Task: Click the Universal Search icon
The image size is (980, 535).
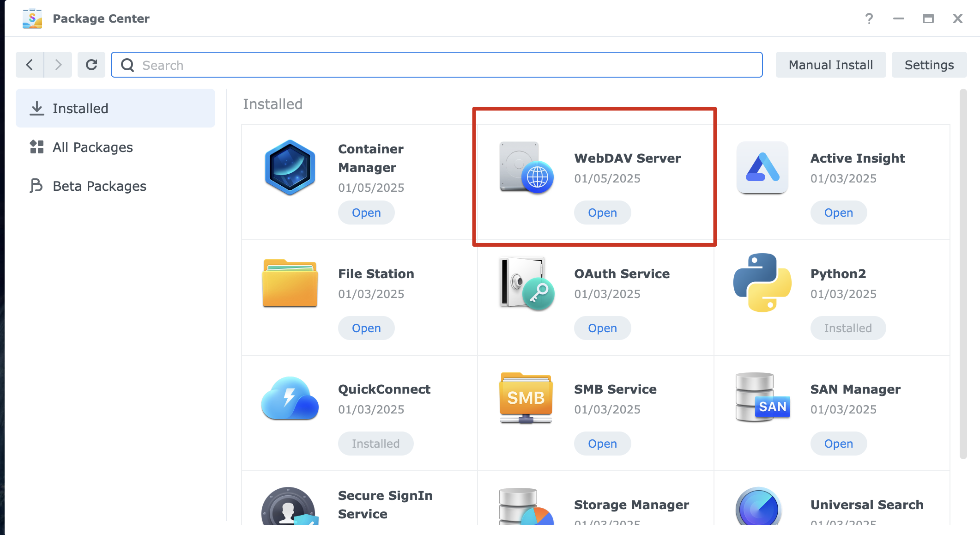Action: 759,506
